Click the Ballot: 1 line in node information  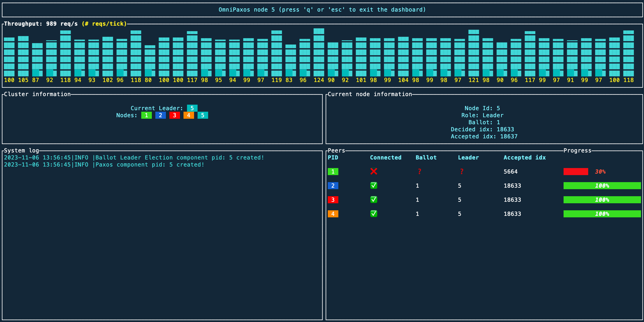(x=484, y=122)
